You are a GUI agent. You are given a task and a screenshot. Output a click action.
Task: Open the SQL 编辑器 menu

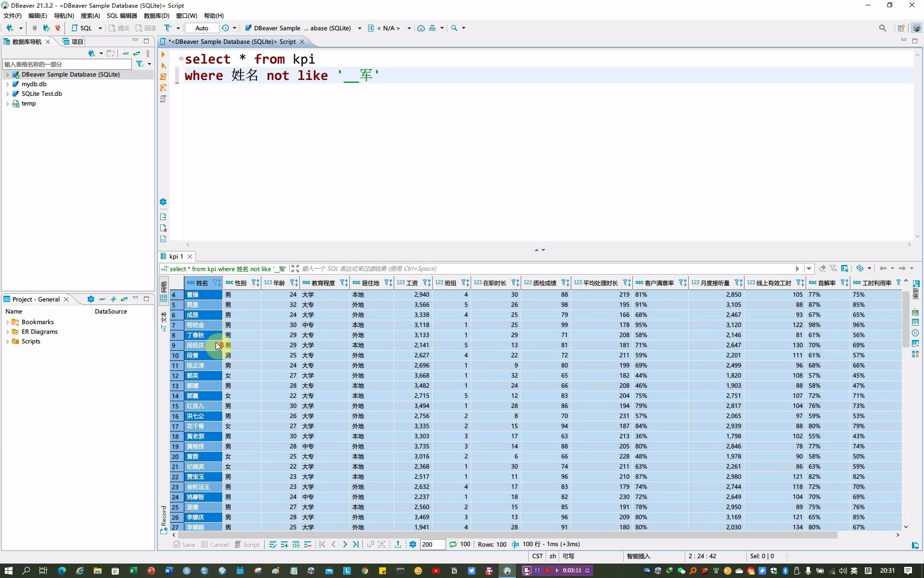122,16
